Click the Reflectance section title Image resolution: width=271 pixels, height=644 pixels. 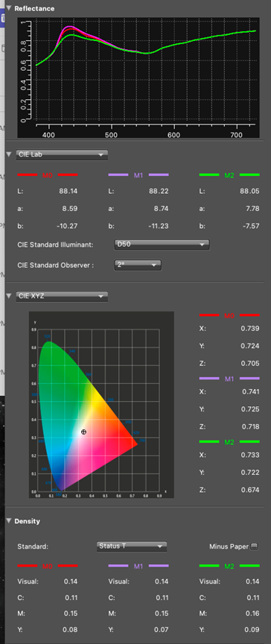click(34, 8)
